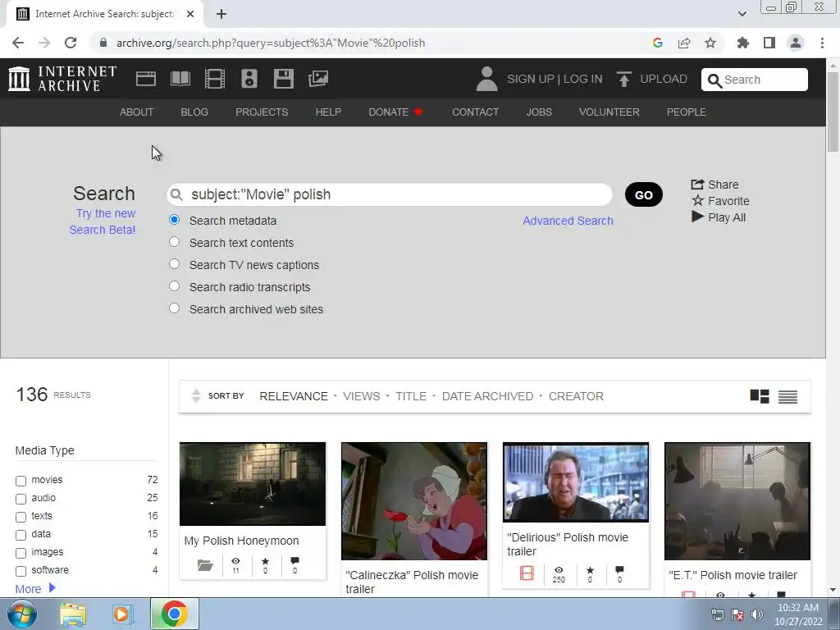
Task: Open Windows Explorer from the taskbar
Action: 73,614
